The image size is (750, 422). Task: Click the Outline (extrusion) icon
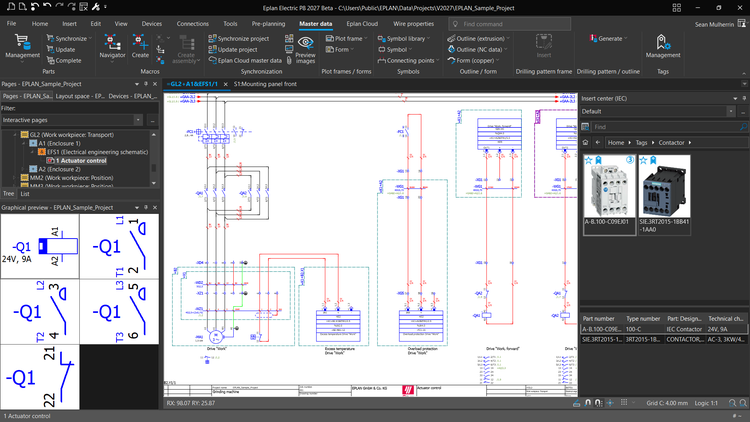pyautogui.click(x=451, y=38)
